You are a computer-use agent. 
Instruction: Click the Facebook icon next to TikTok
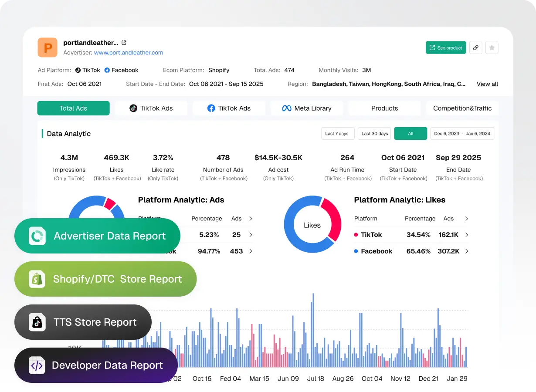pyautogui.click(x=107, y=70)
